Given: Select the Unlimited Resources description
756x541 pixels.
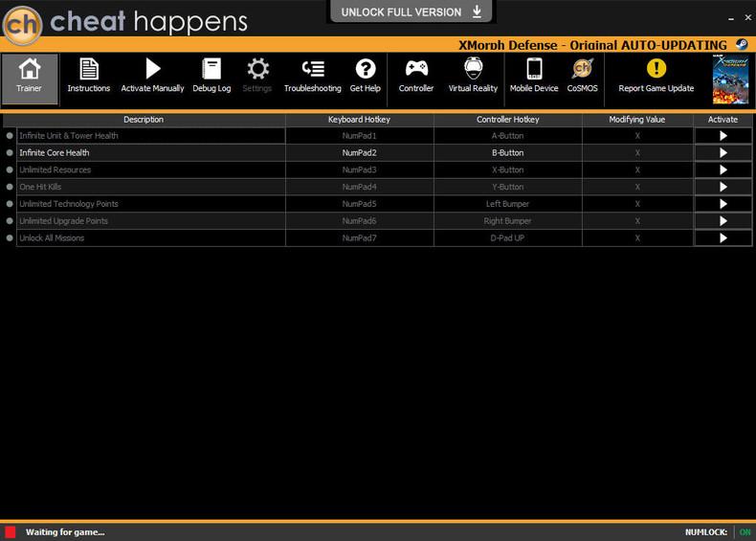Looking at the screenshot, I should click(x=151, y=169).
